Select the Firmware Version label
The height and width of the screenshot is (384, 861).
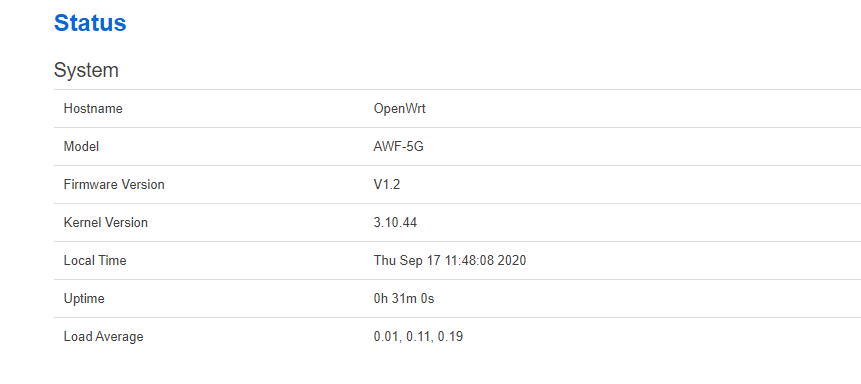(x=114, y=185)
